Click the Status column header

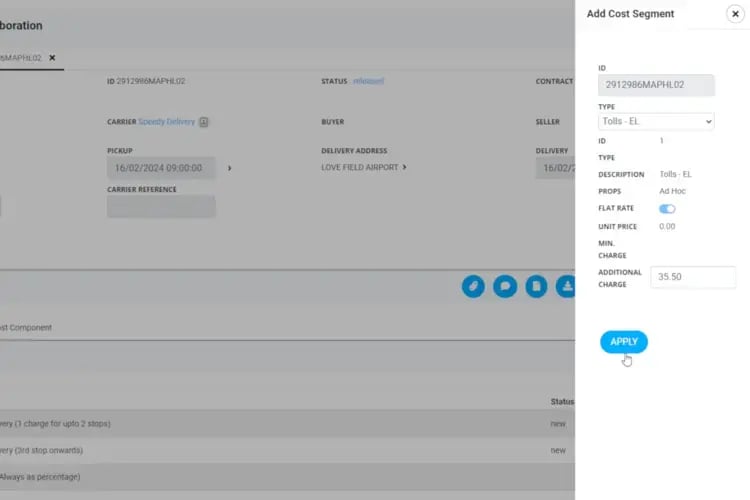point(562,401)
